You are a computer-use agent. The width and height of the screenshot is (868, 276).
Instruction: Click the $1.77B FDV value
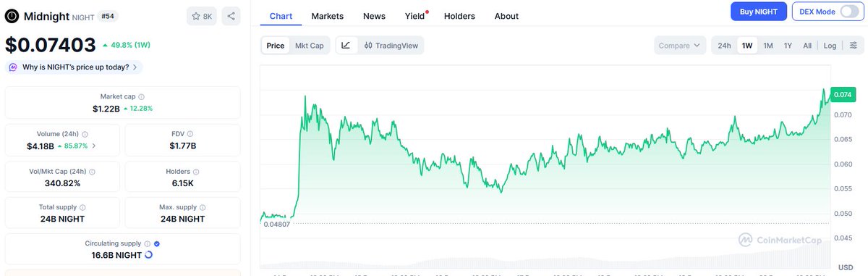click(183, 146)
